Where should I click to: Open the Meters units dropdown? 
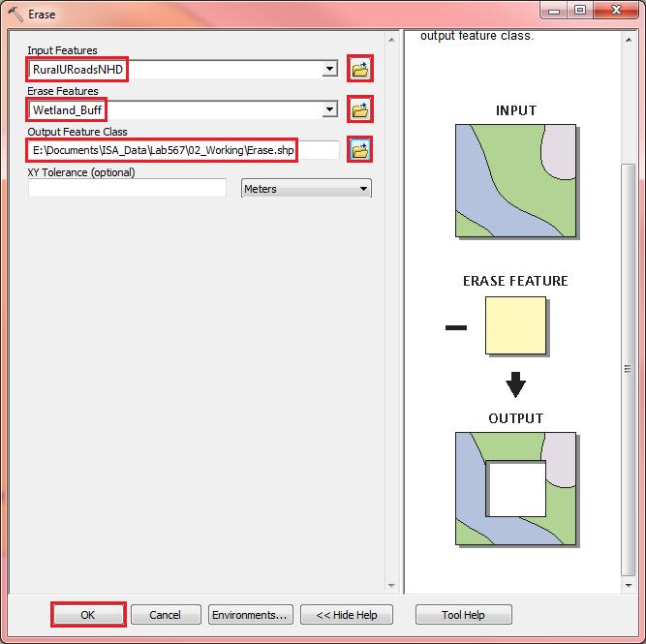point(363,189)
